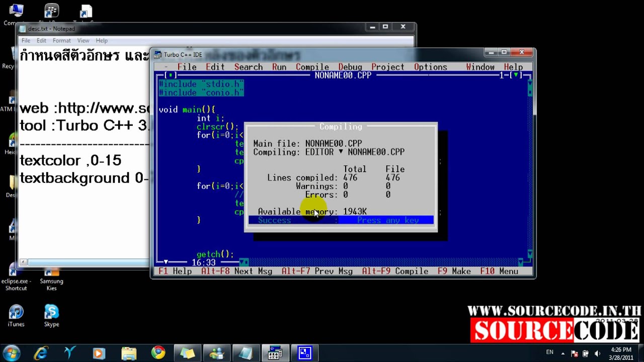
Task: Open the Turbo C++ Edit menu
Action: pyautogui.click(x=215, y=67)
